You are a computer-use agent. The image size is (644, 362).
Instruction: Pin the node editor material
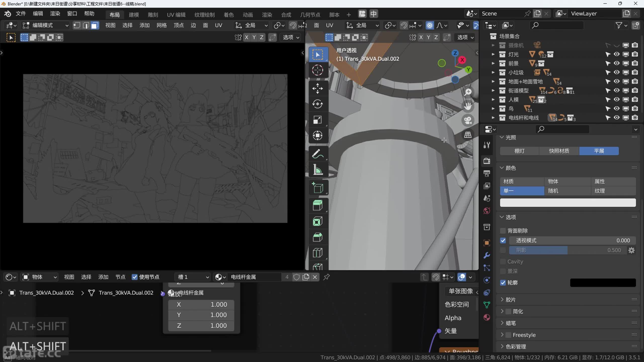[x=327, y=277]
